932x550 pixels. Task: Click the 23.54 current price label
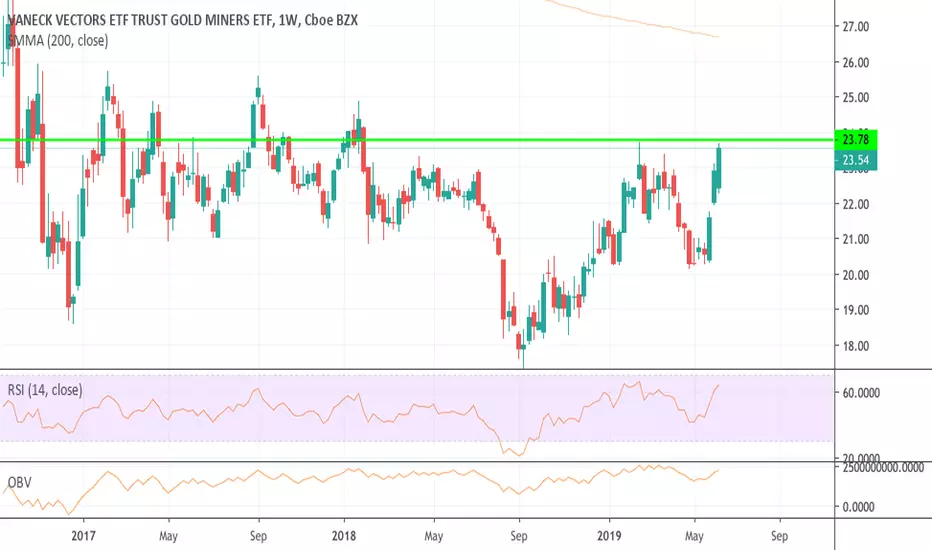coord(856,160)
